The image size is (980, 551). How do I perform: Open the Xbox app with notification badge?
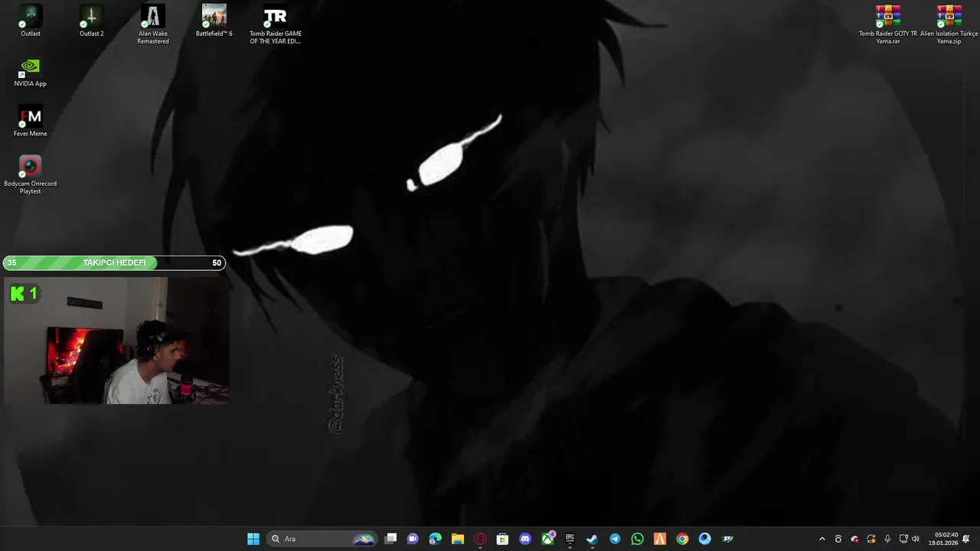click(548, 539)
